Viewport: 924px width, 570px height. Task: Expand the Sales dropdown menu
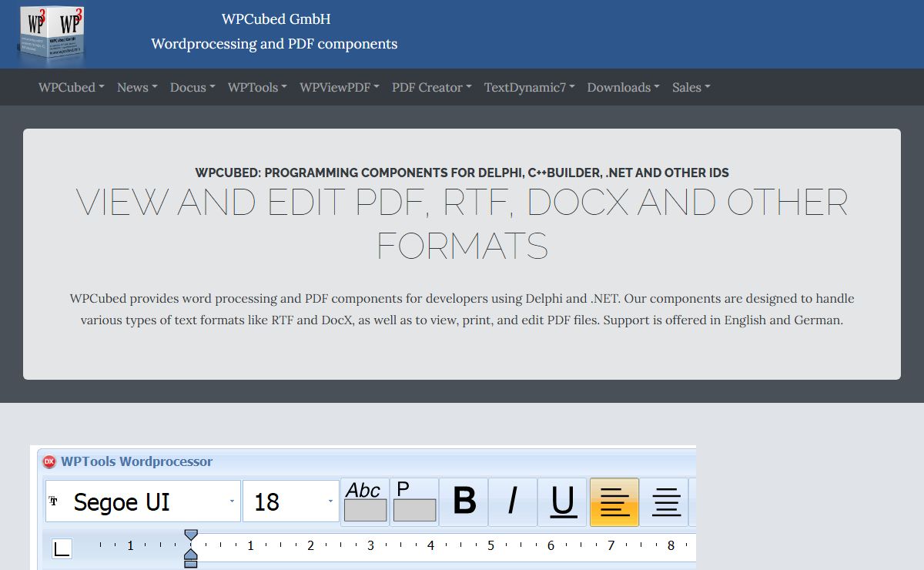(x=691, y=87)
